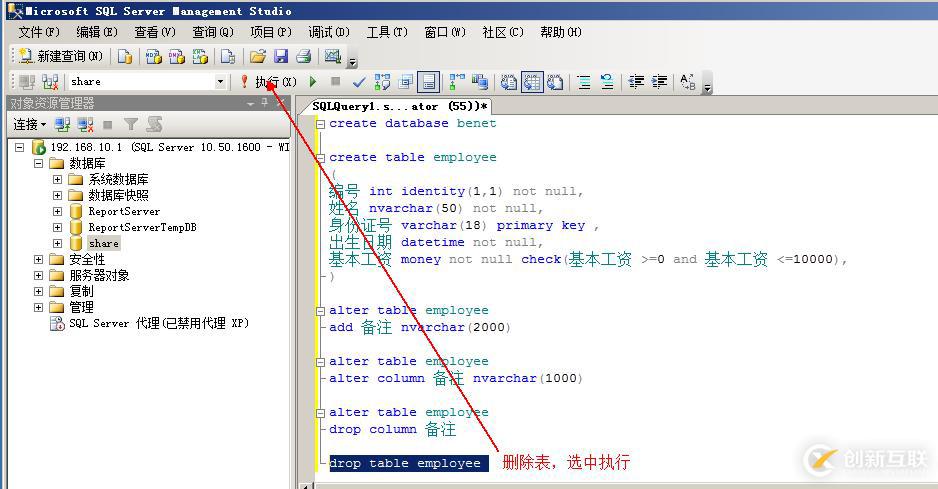938x489 pixels.
Task: Click Uncomment Selected Lines icon
Action: 607,81
